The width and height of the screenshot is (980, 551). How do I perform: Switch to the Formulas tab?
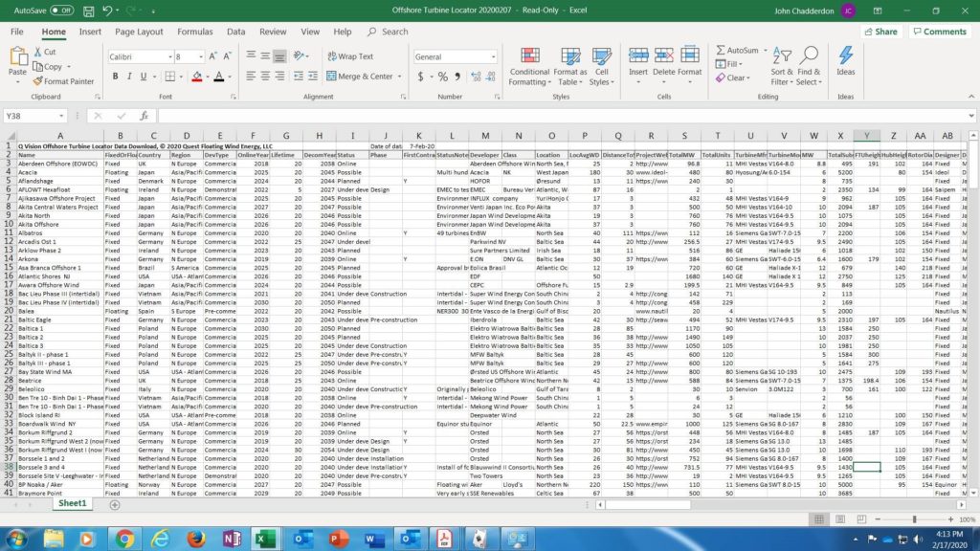coord(195,32)
